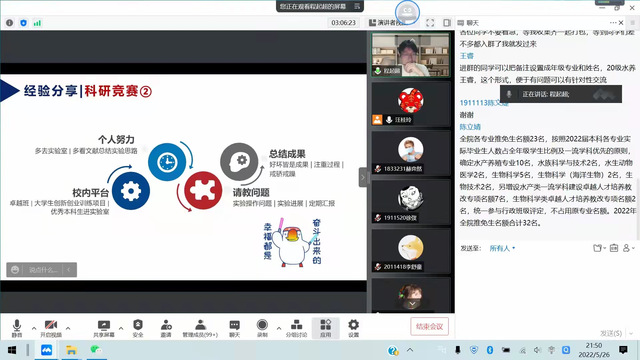Toggle the Record (录制) button
The image size is (640, 360).
(262, 328)
